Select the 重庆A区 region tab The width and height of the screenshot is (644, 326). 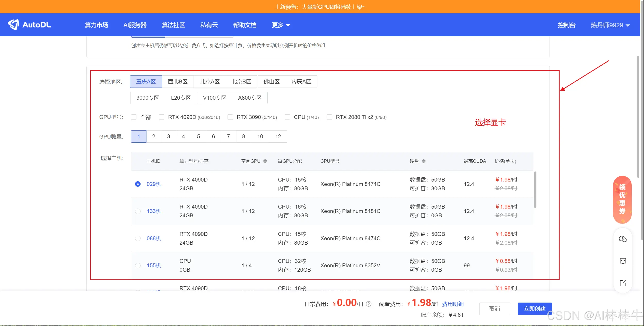tap(146, 82)
